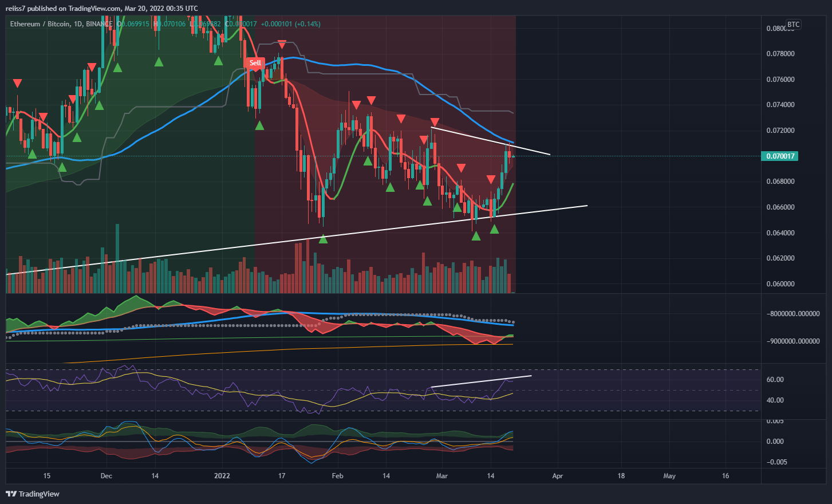Click the 0.064000 price axis label
832x504 pixels.
[x=780, y=233]
